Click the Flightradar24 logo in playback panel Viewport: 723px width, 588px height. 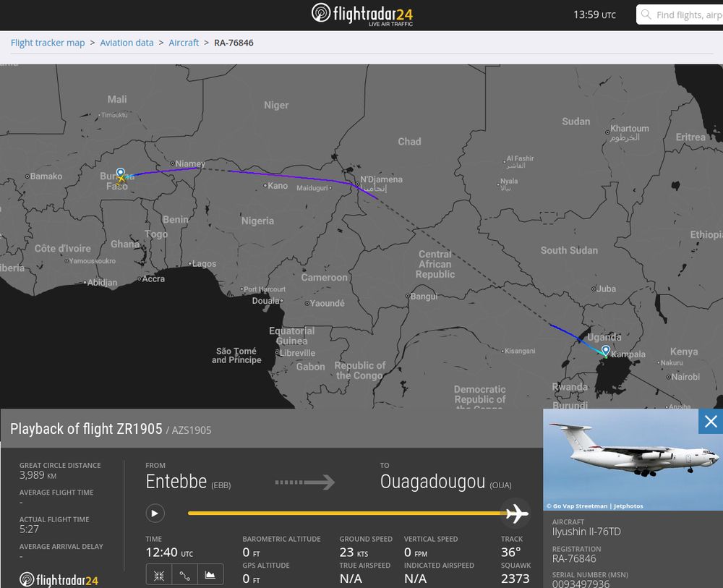coord(59,580)
